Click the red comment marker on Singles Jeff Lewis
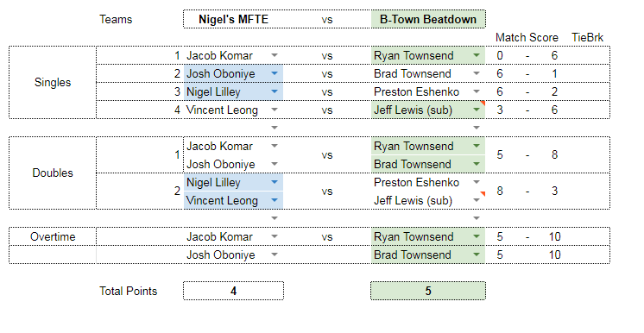Screen dimensions: 644x333 pyautogui.click(x=483, y=103)
